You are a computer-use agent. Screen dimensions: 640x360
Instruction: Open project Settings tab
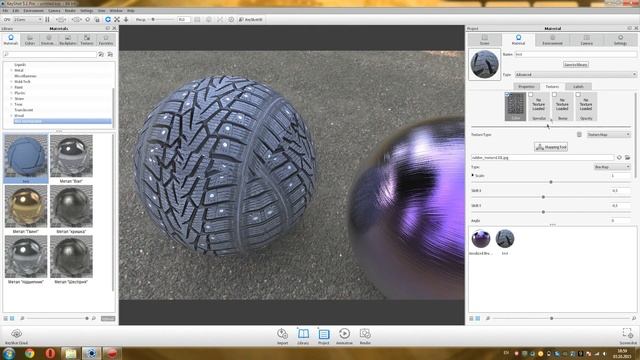620,40
